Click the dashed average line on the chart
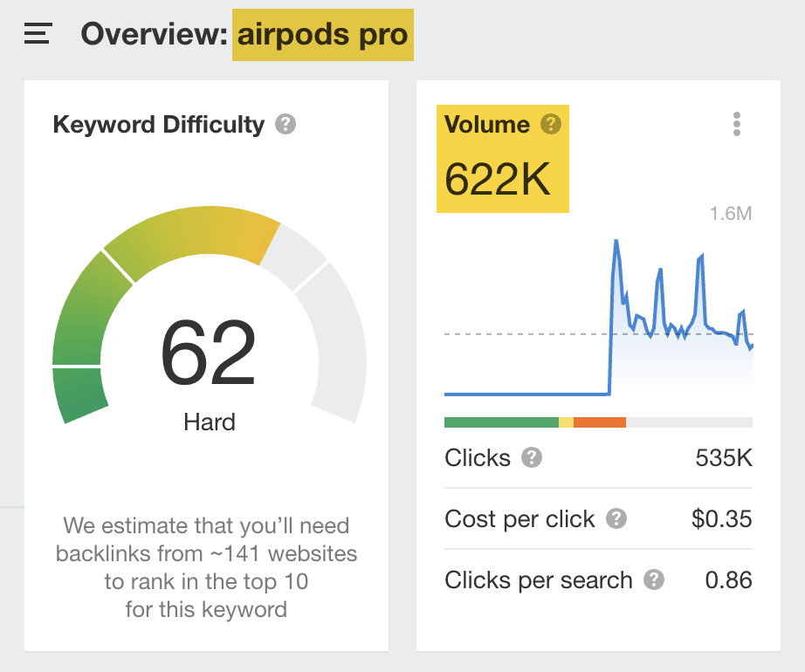 (x=524, y=333)
